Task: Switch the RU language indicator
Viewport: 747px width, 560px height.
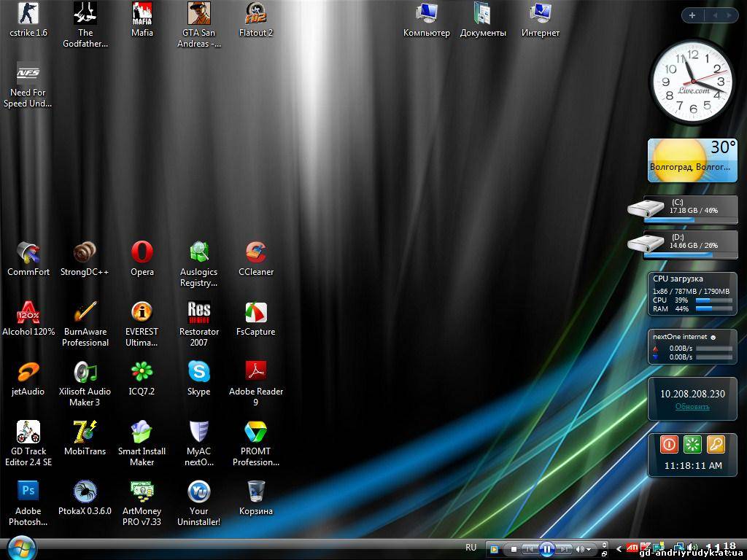Action: pos(471,548)
